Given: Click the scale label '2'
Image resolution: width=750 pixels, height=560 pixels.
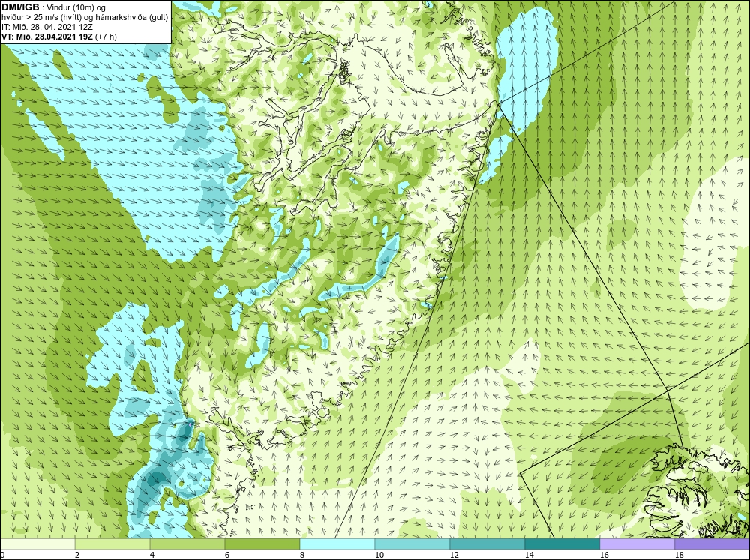Looking at the screenshot, I should pyautogui.click(x=77, y=555).
